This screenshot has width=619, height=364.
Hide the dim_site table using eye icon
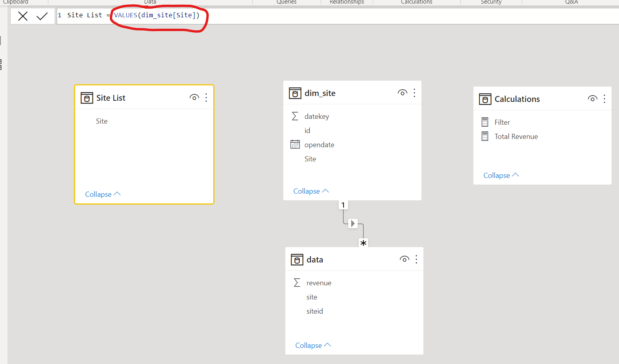point(402,93)
